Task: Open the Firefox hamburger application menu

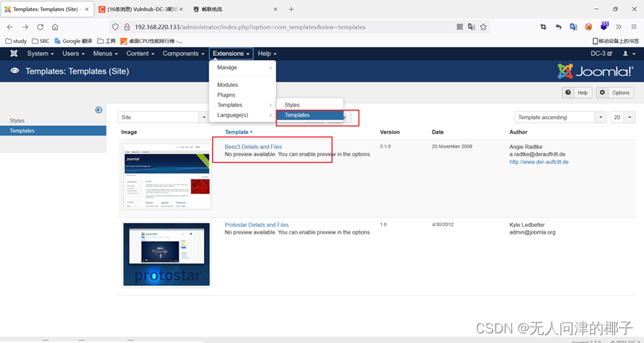Action: (634, 27)
